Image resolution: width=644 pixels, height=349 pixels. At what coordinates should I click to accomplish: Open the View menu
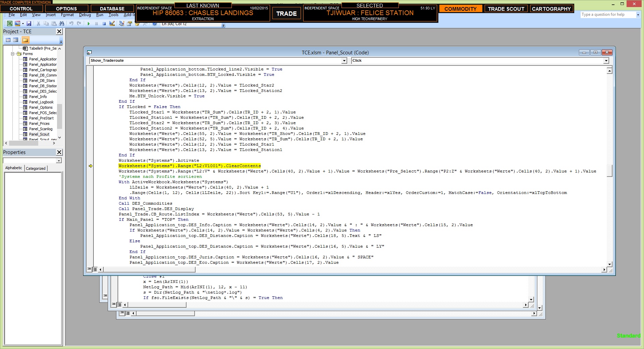(x=36, y=15)
